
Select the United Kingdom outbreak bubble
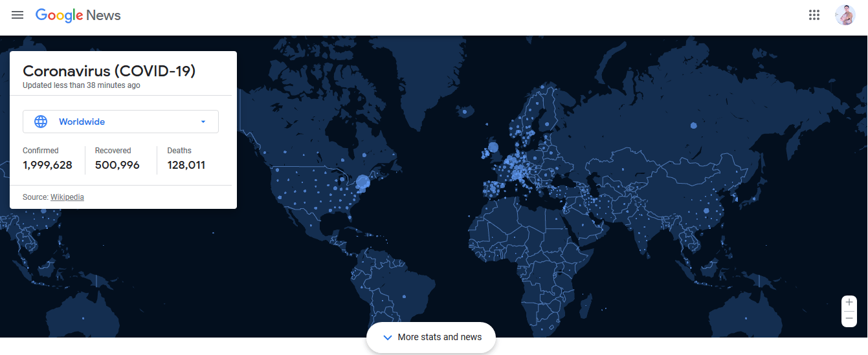click(493, 147)
